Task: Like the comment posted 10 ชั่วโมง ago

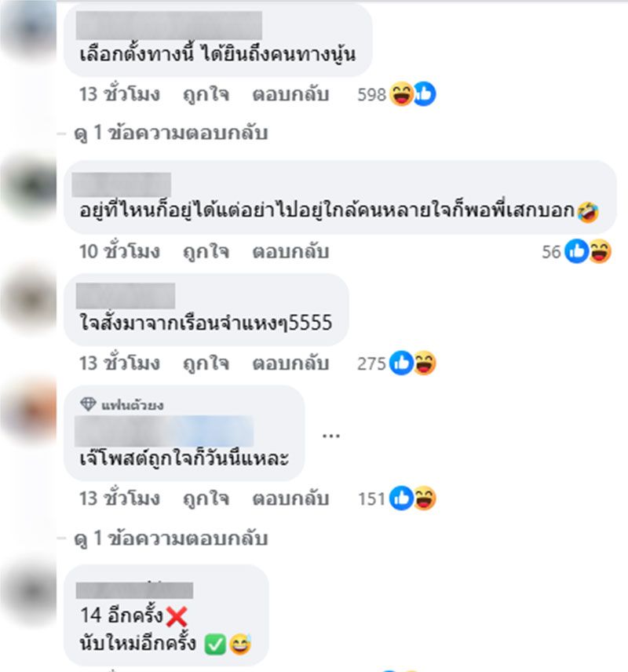Action: coord(206,251)
